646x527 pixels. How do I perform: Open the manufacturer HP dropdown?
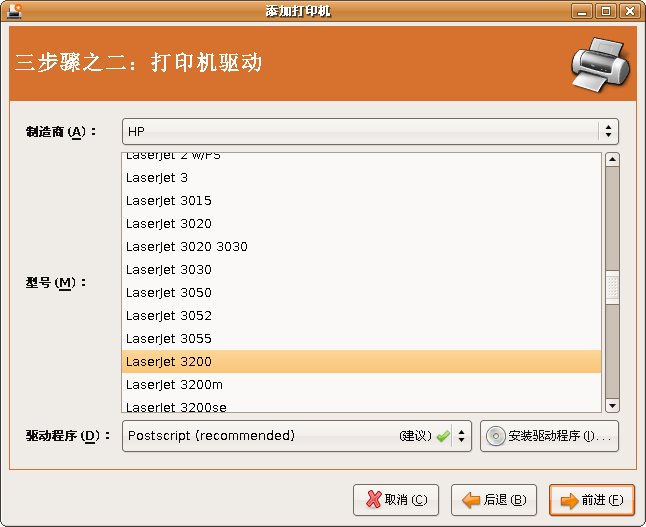(x=370, y=131)
